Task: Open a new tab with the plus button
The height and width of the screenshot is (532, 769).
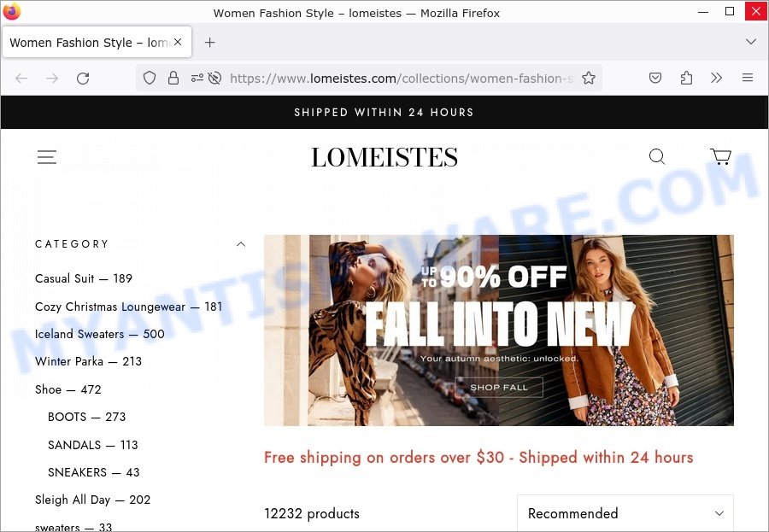Action: 210,43
